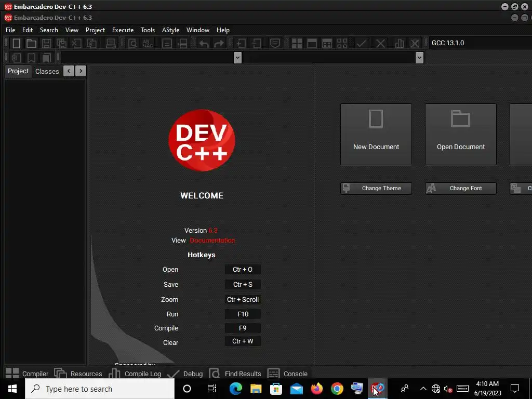Open the AStyle menu
Image resolution: width=532 pixels, height=399 pixels.
click(x=170, y=30)
